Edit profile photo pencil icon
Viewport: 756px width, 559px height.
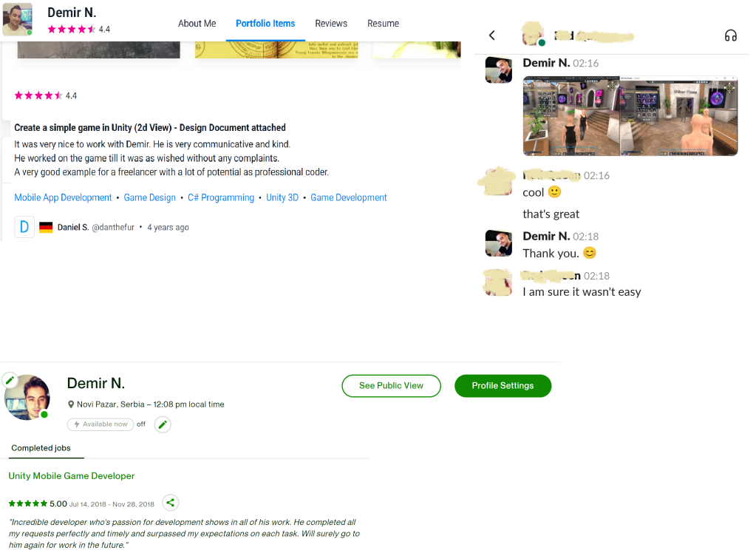pos(10,380)
